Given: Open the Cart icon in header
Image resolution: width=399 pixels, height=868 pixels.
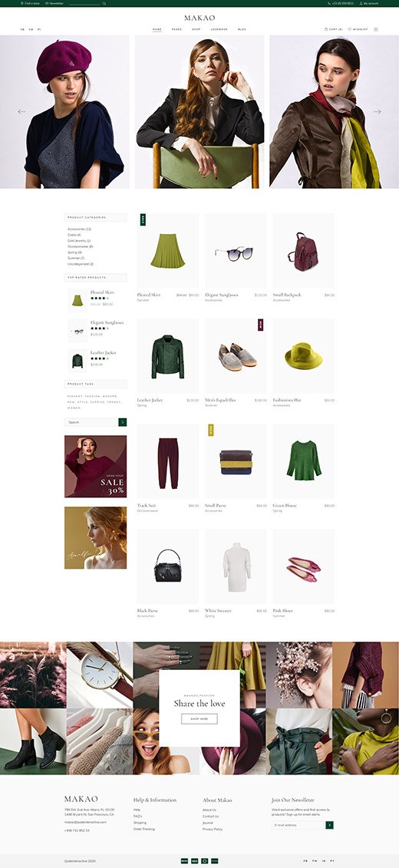Looking at the screenshot, I should 325,29.
